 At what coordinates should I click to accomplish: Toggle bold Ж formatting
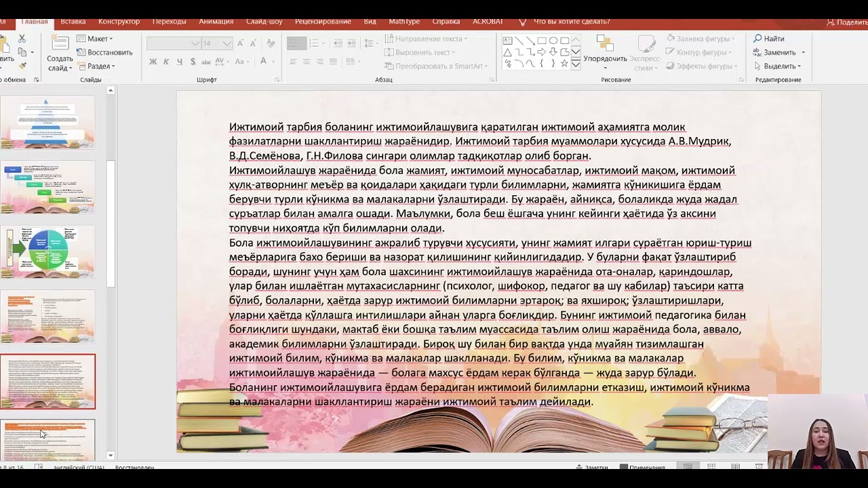click(153, 62)
